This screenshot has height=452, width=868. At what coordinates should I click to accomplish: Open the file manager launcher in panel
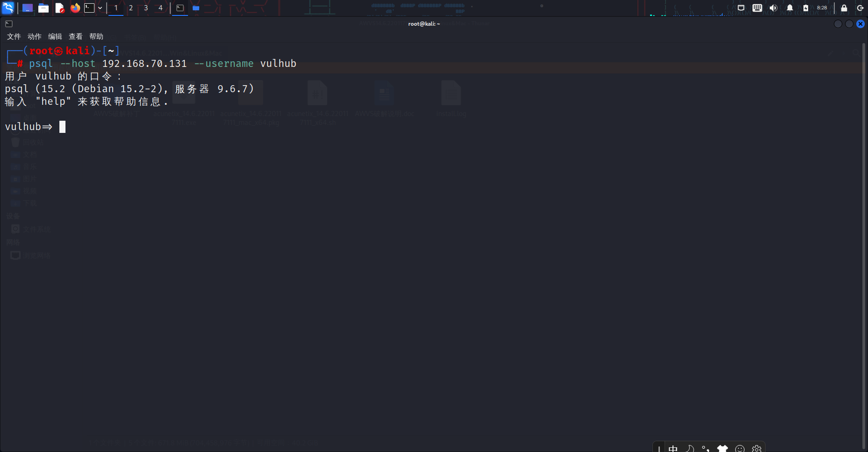(x=43, y=8)
